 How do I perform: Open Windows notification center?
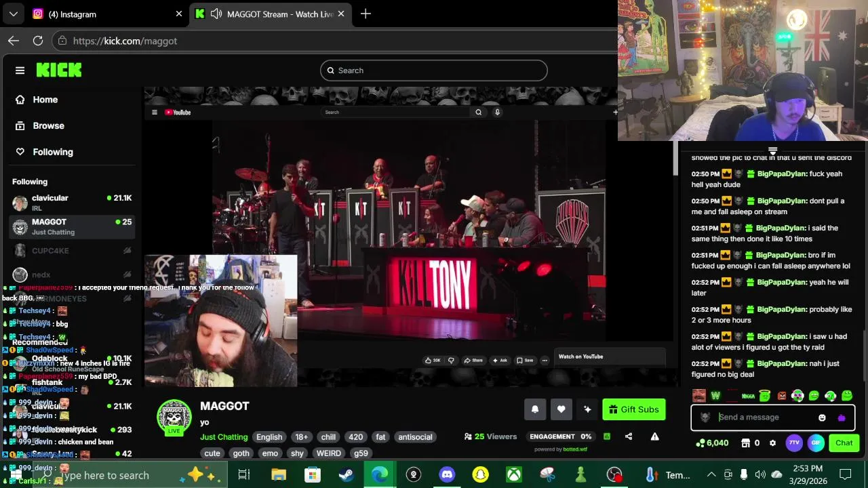[845, 474]
